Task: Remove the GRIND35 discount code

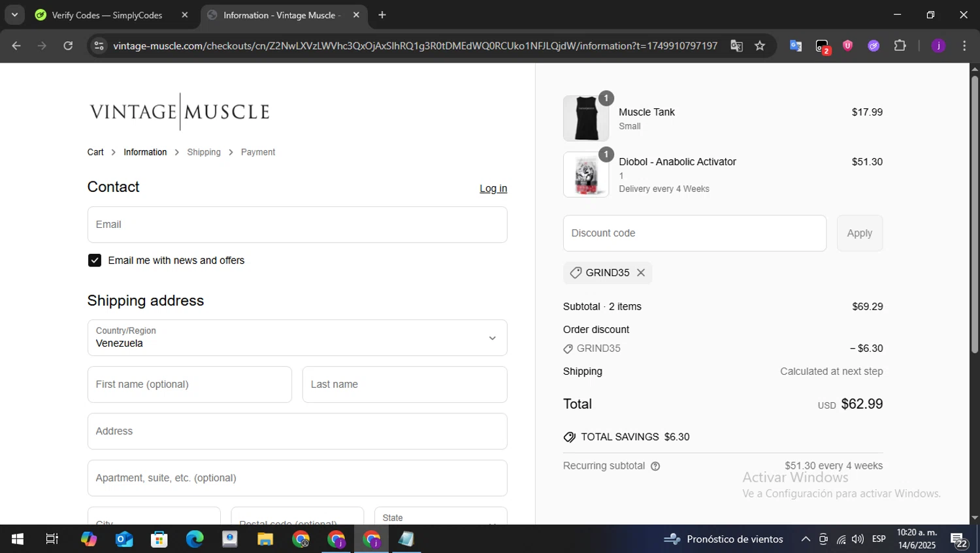Action: pyautogui.click(x=641, y=273)
